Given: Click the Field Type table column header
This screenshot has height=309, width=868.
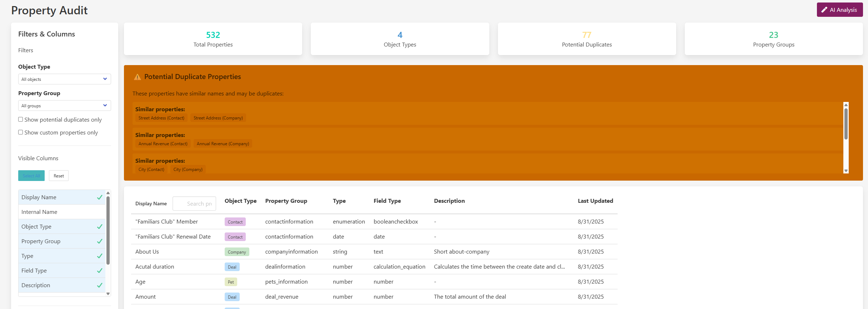Looking at the screenshot, I should tap(387, 201).
